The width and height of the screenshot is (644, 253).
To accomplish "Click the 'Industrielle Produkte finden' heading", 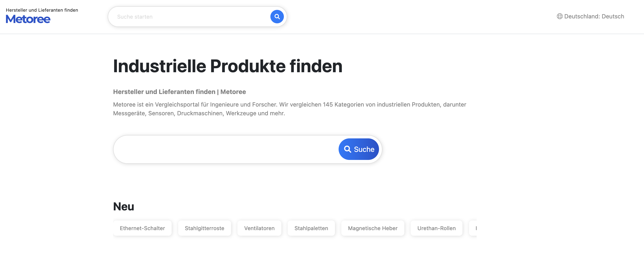I will click(228, 66).
